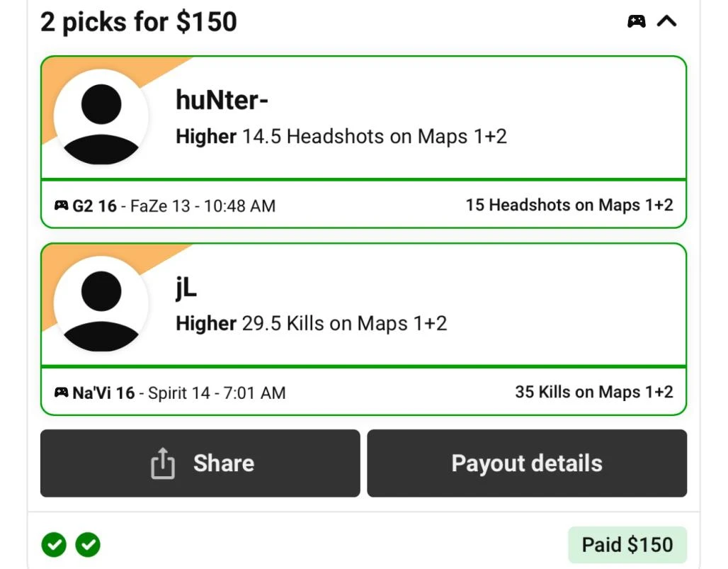
Task: Click controller icon beside Na'Vi 16
Action: click(61, 392)
